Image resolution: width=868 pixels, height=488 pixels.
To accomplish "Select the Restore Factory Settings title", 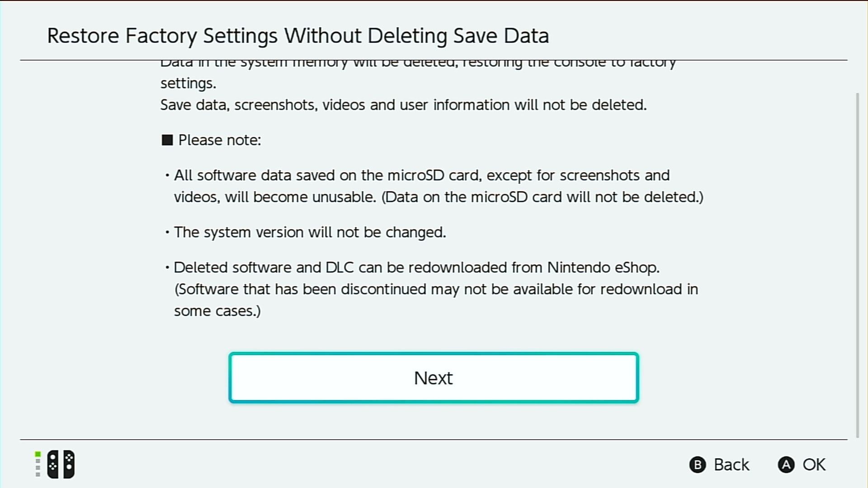I will tap(298, 36).
